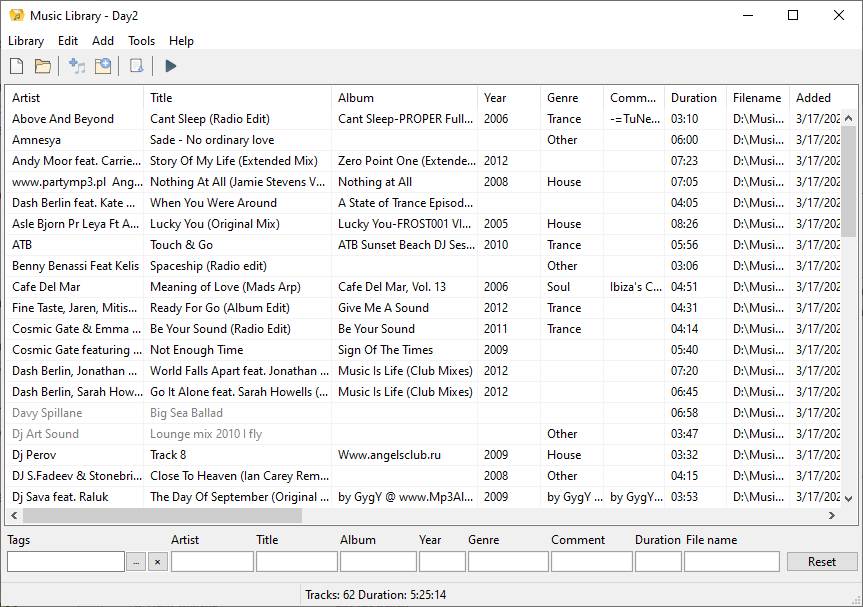Sort by the Year column header
Viewport: 863px width, 607px height.
(509, 97)
